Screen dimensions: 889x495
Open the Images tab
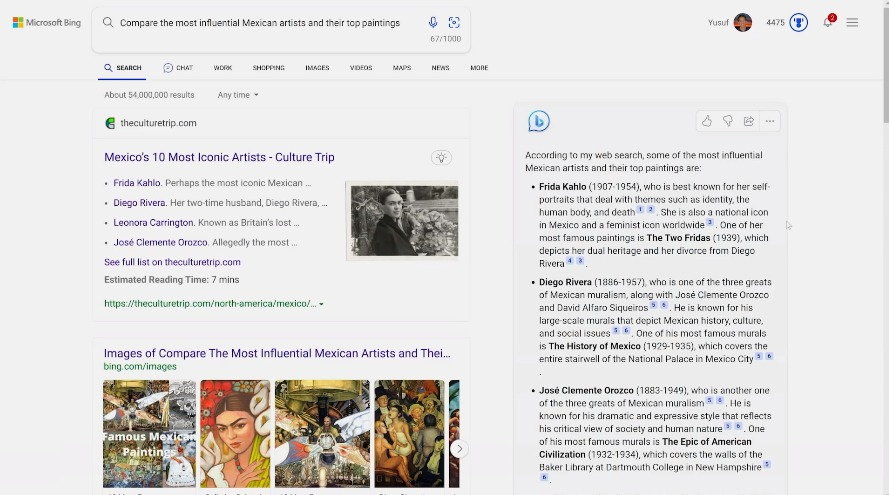[317, 67]
